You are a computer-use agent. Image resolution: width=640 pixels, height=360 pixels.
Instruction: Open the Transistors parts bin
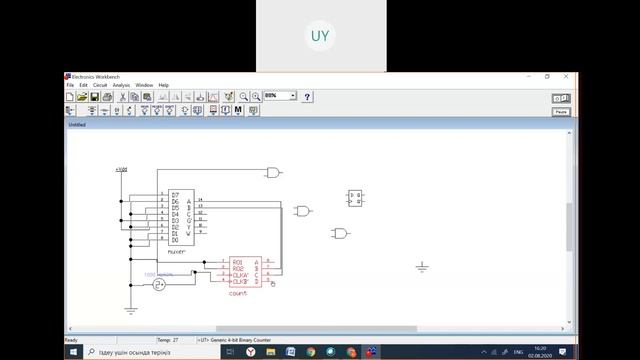pos(129,110)
